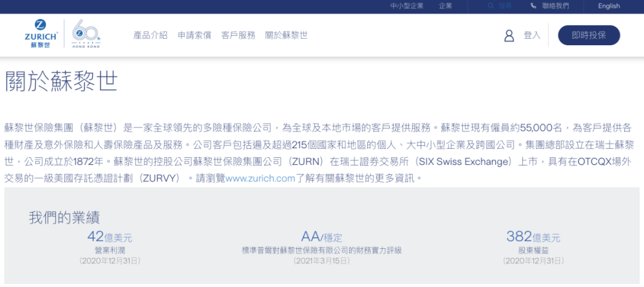Click the 60th anniversary Hong Kong logo
The image size is (644, 287).
tap(86, 35)
